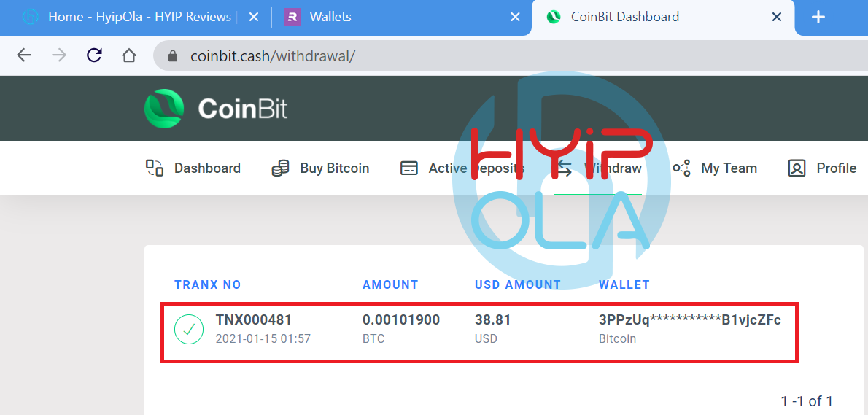Screen dimensions: 868x415
Task: Click the AMOUNT column header
Action: [390, 285]
